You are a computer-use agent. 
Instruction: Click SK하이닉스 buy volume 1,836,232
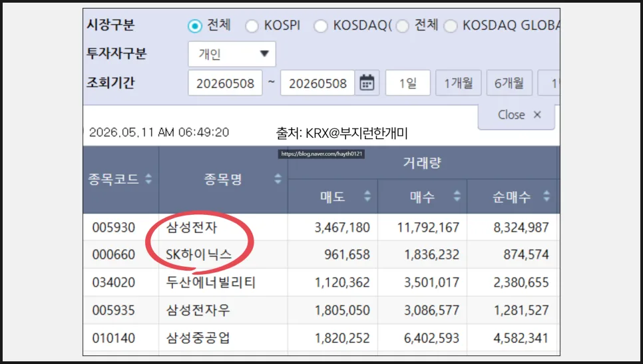point(432,255)
